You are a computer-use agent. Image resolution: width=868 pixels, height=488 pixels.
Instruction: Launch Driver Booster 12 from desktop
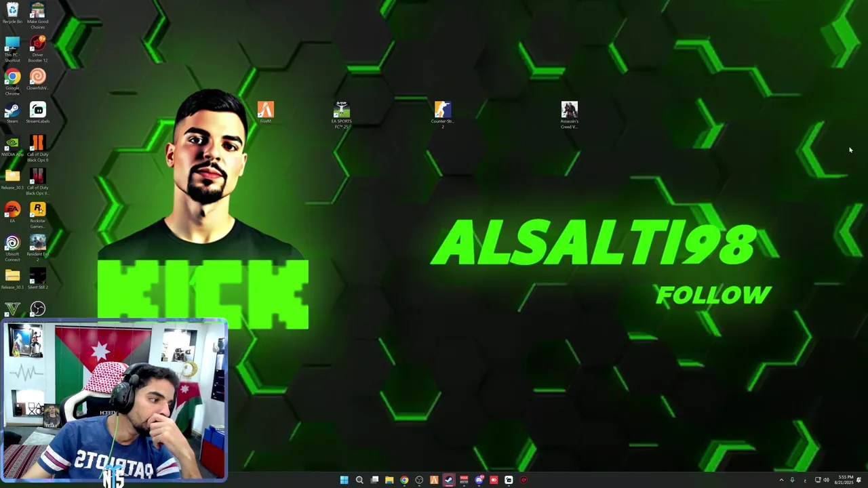(x=38, y=49)
